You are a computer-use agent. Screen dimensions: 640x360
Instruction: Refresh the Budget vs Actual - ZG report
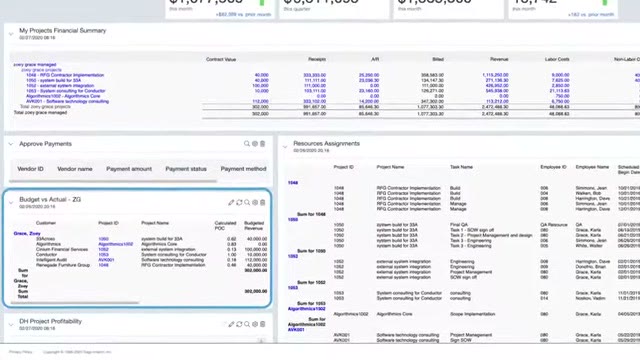coord(239,202)
